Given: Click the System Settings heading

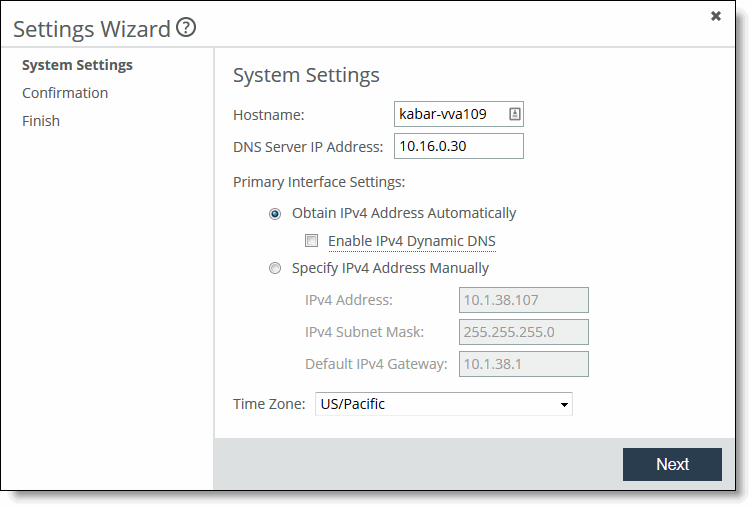Looking at the screenshot, I should point(306,75).
